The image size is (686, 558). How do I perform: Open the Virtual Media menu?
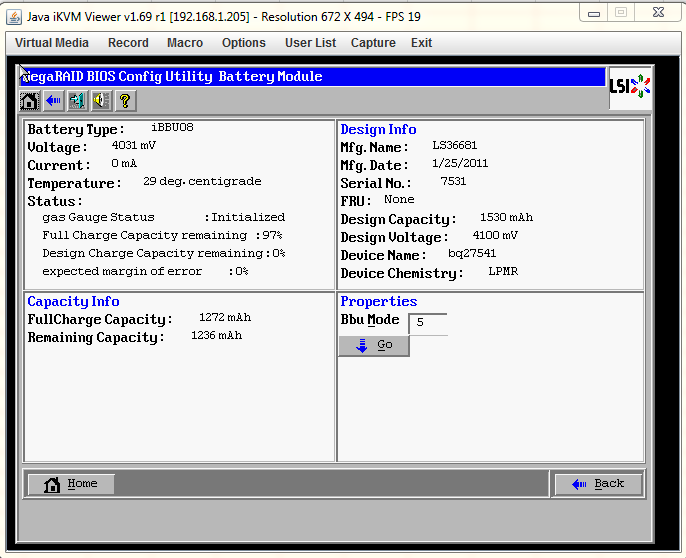pos(52,43)
